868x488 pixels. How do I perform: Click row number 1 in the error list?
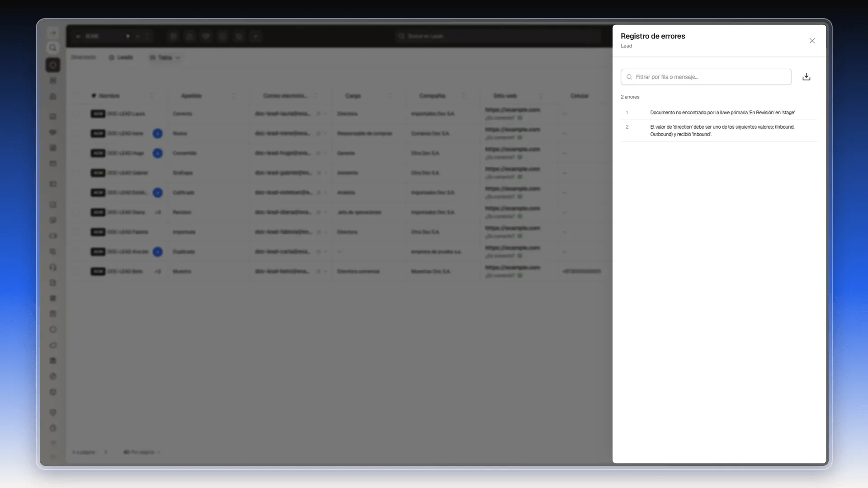[x=627, y=113]
